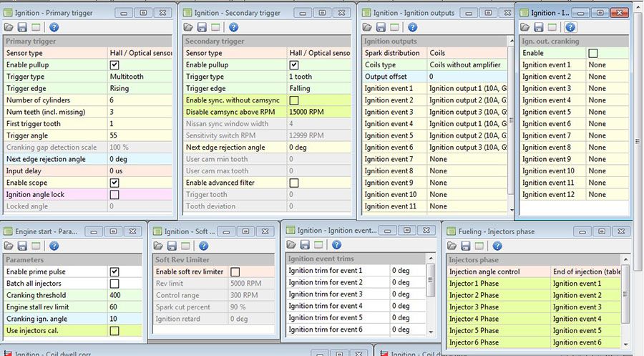644x356 pixels.
Task: Open the Spark distribution Coils dropdown
Action: pos(467,53)
